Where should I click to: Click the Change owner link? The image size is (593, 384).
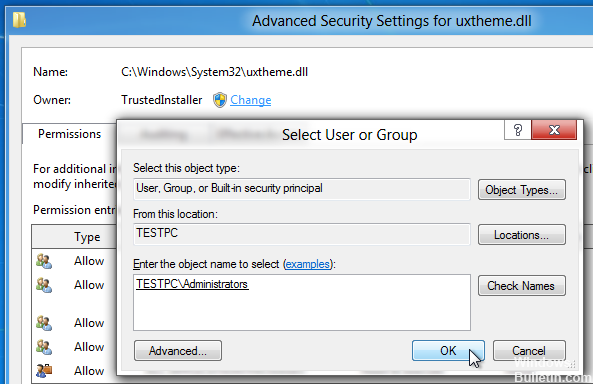[250, 100]
